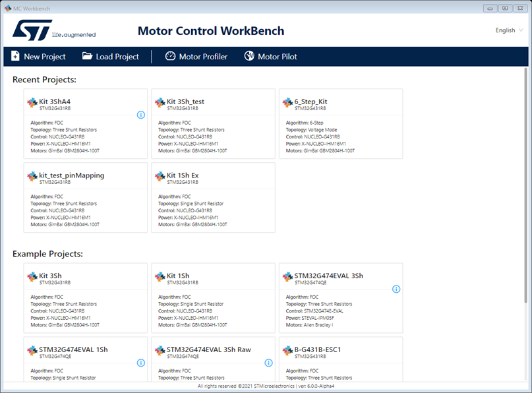
Task: Click puzzle icon of STM32G474EVAL 3Sh Raw
Action: [x=160, y=350]
